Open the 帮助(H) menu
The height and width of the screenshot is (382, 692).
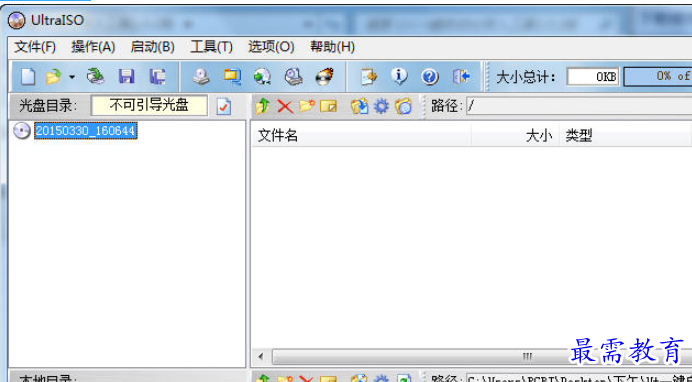[332, 47]
